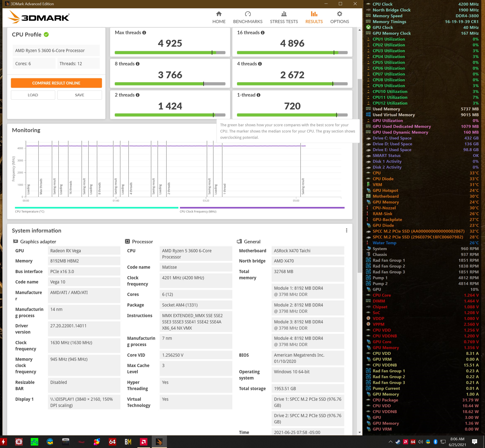Click the Steam tray icon
Screen dimensions: 485x448
coord(398,442)
